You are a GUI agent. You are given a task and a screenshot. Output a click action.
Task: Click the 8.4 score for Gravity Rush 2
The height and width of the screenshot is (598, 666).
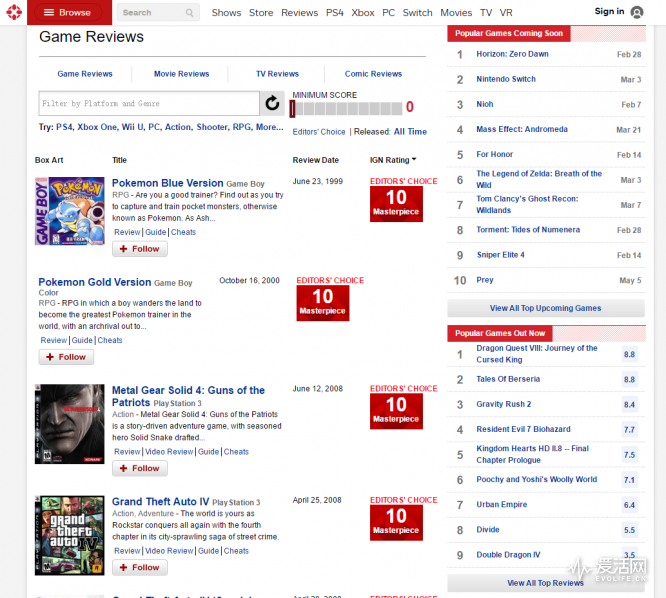[x=629, y=404]
